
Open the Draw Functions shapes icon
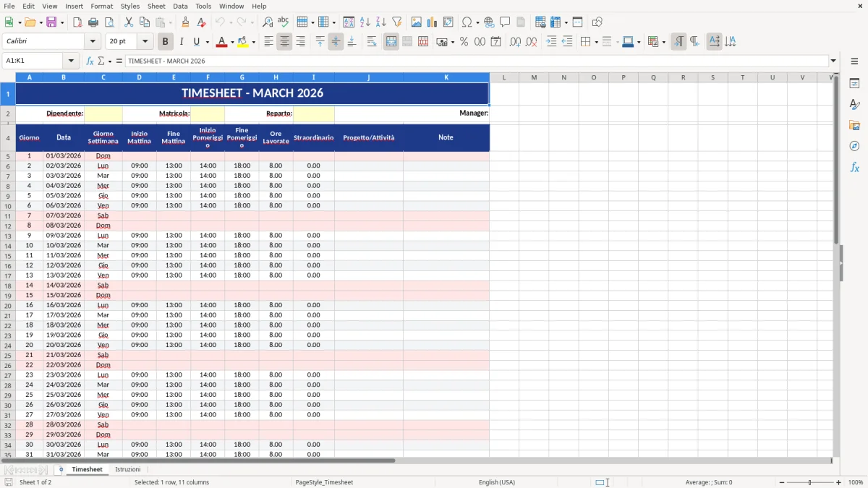coord(597,22)
